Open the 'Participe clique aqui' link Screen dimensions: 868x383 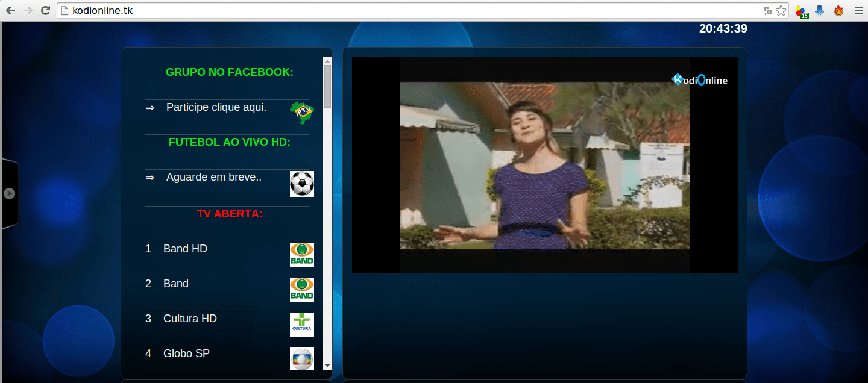(x=216, y=107)
